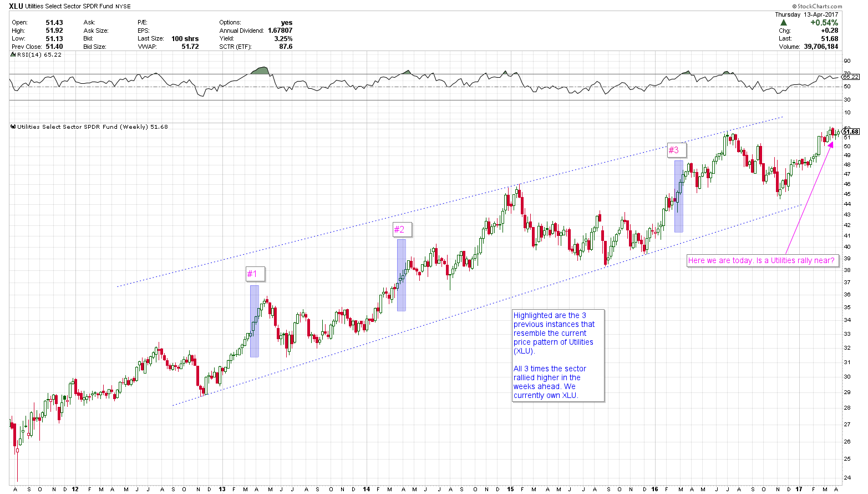Click the VWAP value 51.72
The width and height of the screenshot is (868, 494).
[190, 47]
